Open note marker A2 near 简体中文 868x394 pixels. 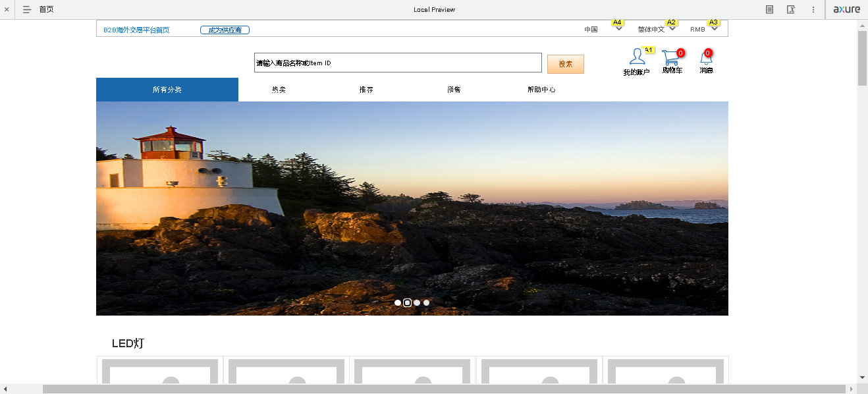671,22
